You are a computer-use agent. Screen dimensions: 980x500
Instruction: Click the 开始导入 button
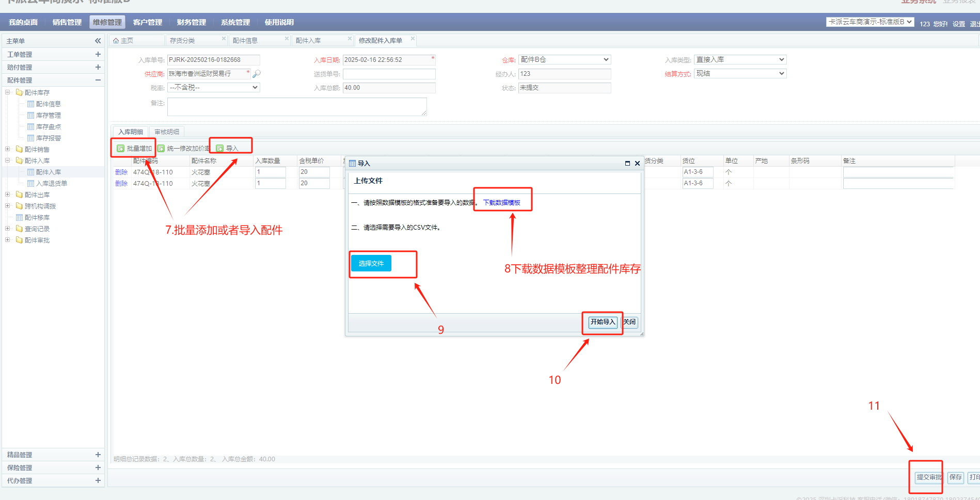coord(603,322)
